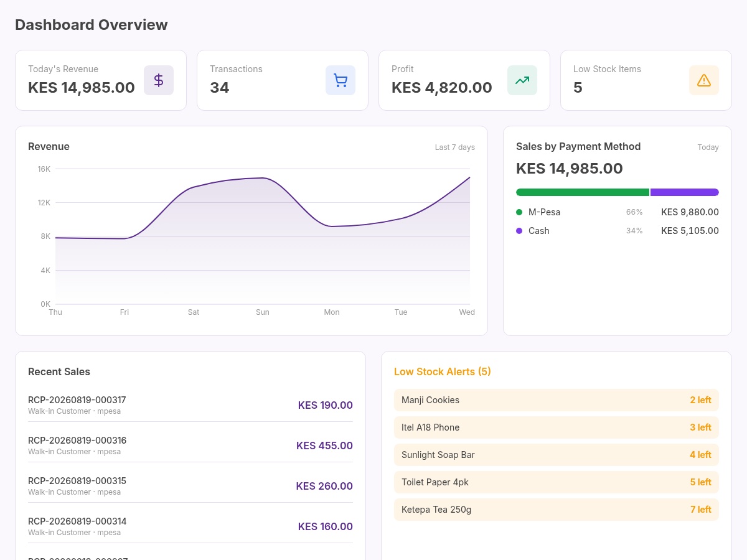Open receipt RCP-20260819-000314
This screenshot has width=747, height=560.
[190, 526]
